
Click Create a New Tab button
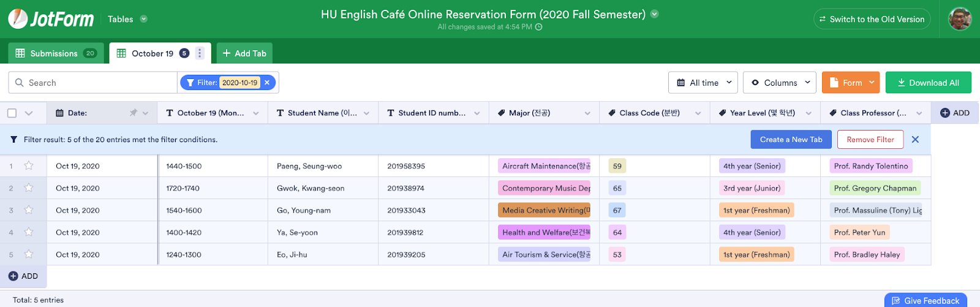(x=791, y=140)
